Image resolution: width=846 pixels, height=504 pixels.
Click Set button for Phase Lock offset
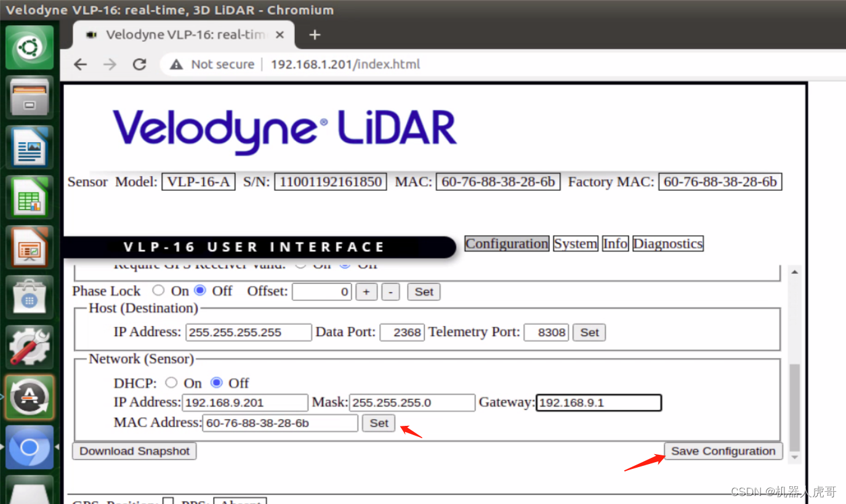(x=424, y=292)
